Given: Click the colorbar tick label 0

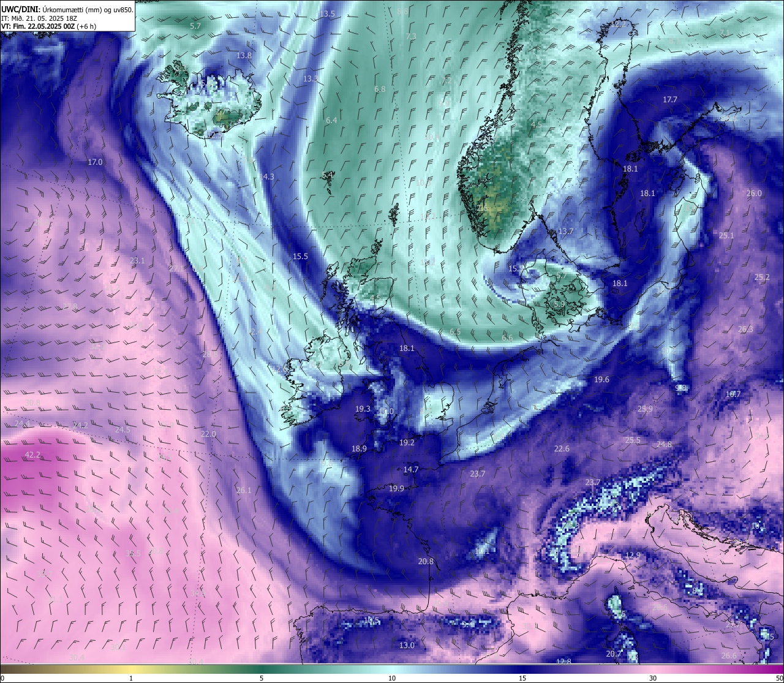Looking at the screenshot, I should point(2,678).
